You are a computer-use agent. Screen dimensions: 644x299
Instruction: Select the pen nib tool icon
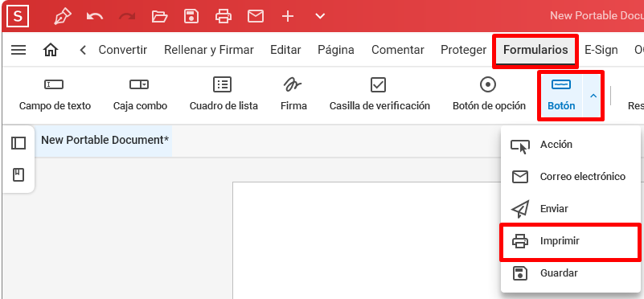[63, 16]
